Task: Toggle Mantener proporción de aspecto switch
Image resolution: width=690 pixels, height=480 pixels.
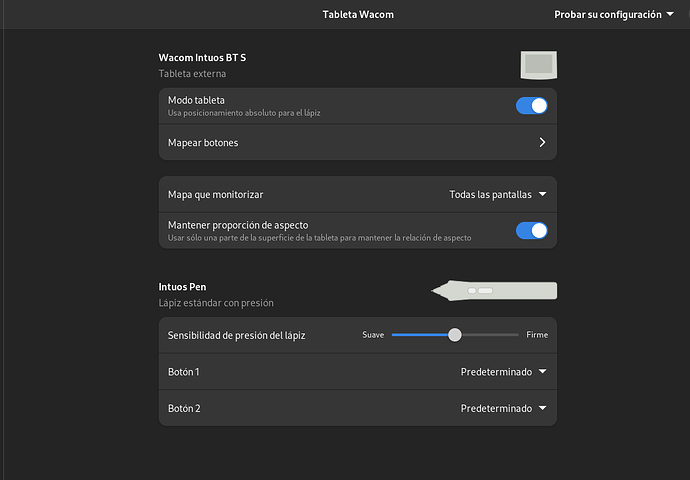Action: tap(532, 231)
